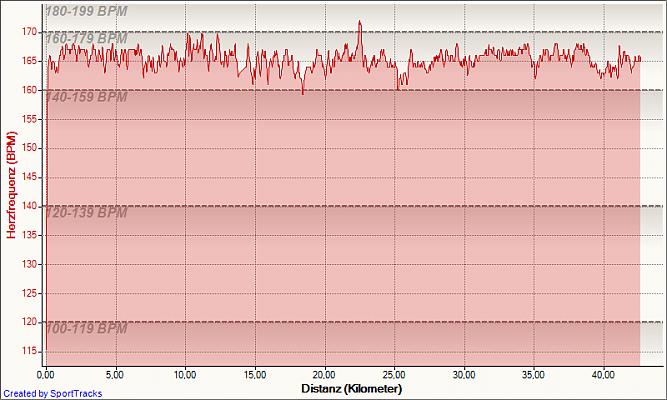Select the "140-159 BPM" zone label
Viewport: 667px width, 400px height.
pyautogui.click(x=85, y=97)
